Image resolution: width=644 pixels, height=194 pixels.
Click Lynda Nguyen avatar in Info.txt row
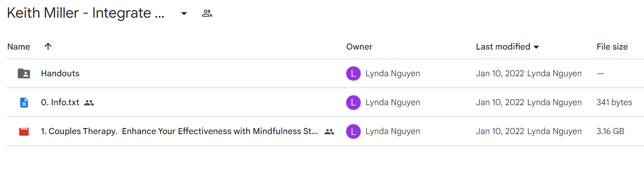pyautogui.click(x=353, y=103)
